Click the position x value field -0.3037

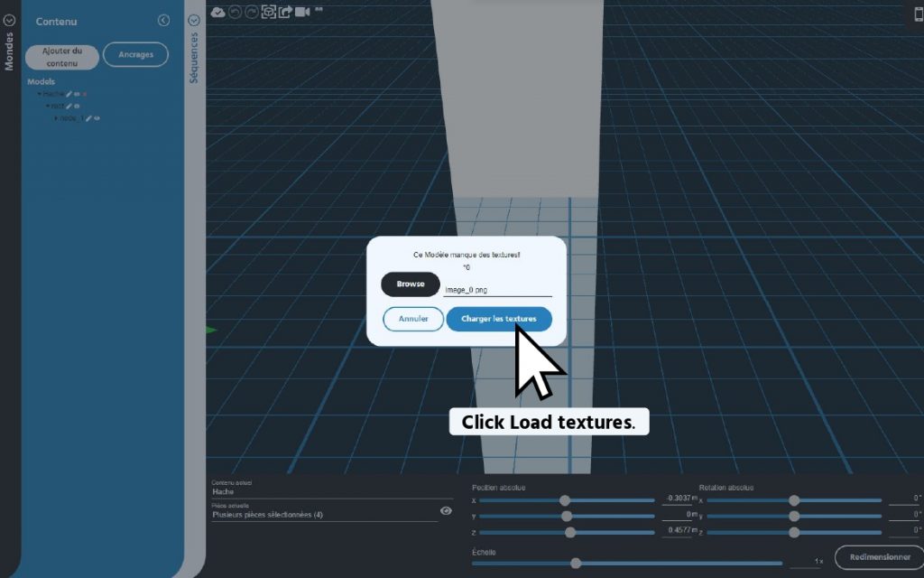coord(678,499)
